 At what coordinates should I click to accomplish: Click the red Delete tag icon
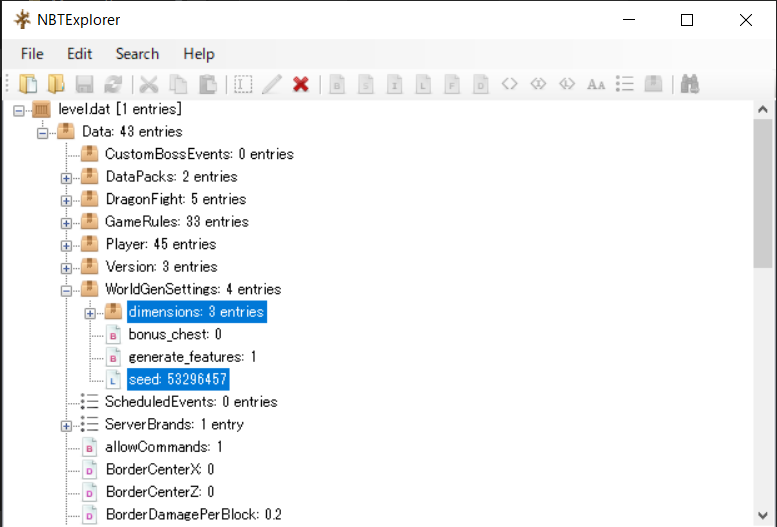301,84
